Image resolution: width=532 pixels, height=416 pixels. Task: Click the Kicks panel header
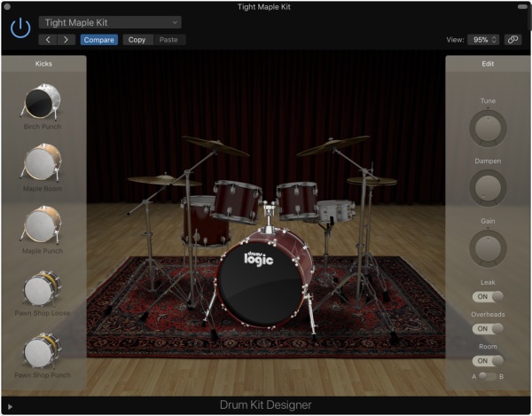click(x=43, y=64)
